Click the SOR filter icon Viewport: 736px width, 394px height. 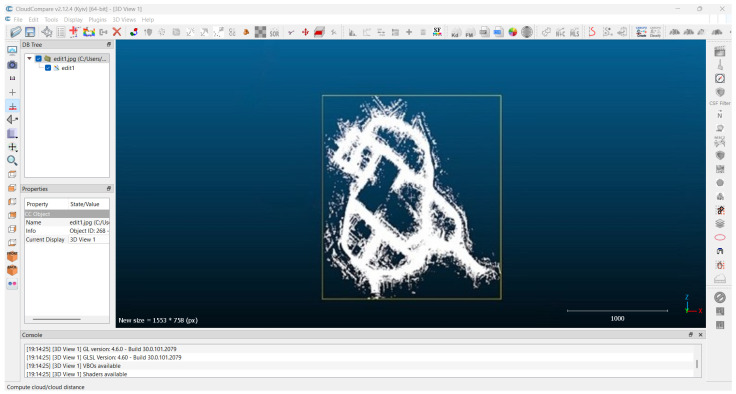274,32
